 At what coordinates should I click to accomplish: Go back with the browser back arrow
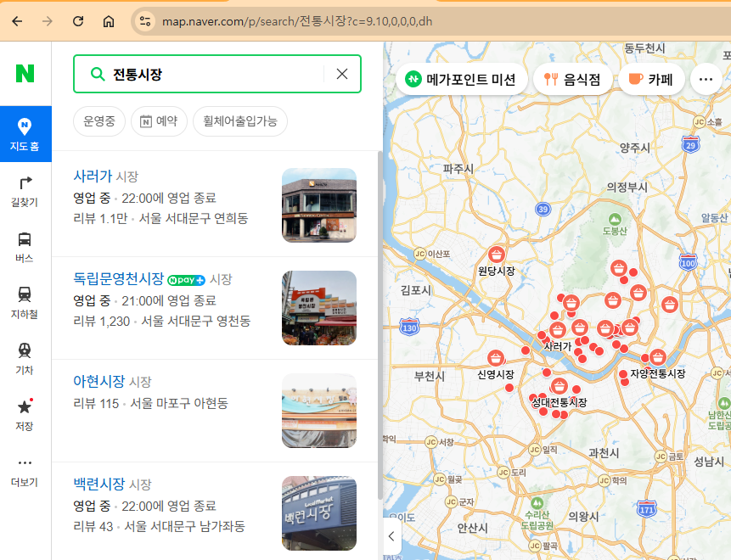17,21
